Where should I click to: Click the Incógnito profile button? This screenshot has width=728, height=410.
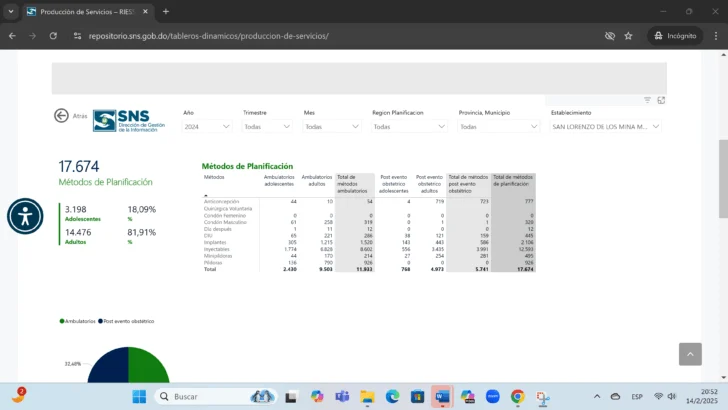673,35
